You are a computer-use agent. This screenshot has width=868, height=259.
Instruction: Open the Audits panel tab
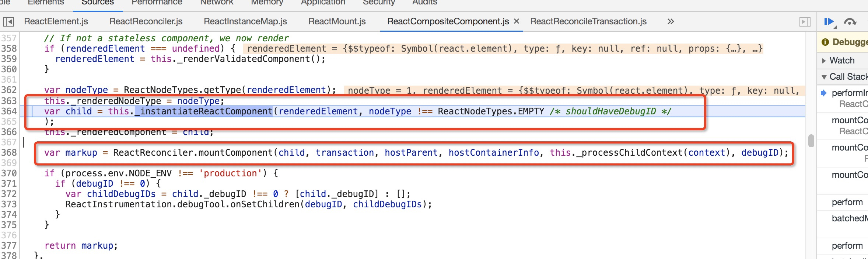tap(425, 3)
